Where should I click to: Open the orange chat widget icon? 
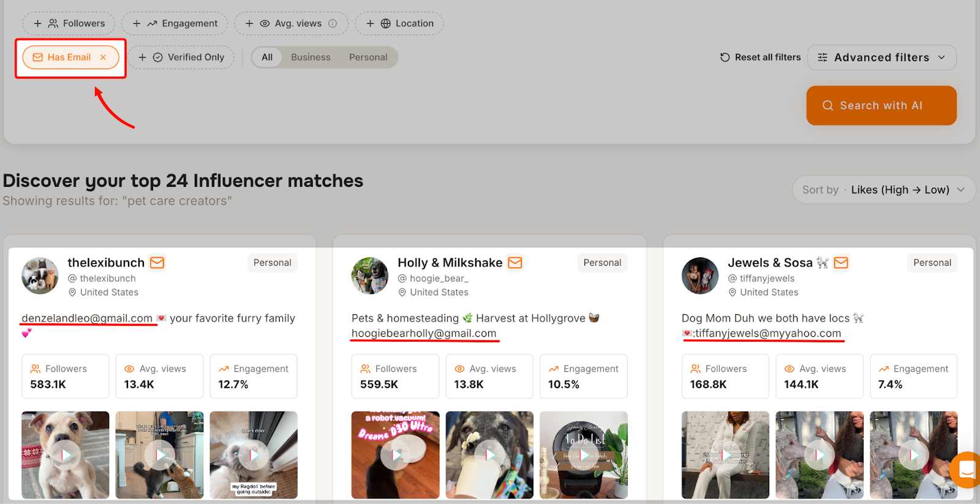967,470
